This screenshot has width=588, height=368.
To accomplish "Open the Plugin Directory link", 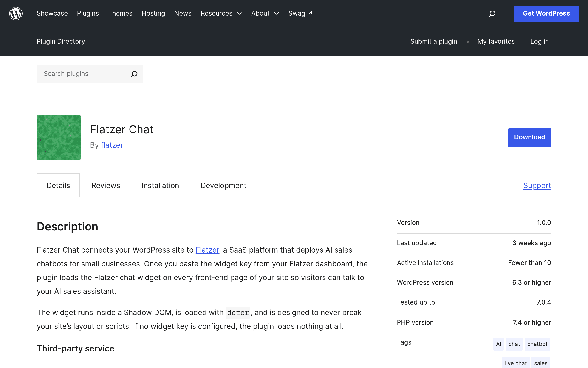I will click(x=61, y=41).
